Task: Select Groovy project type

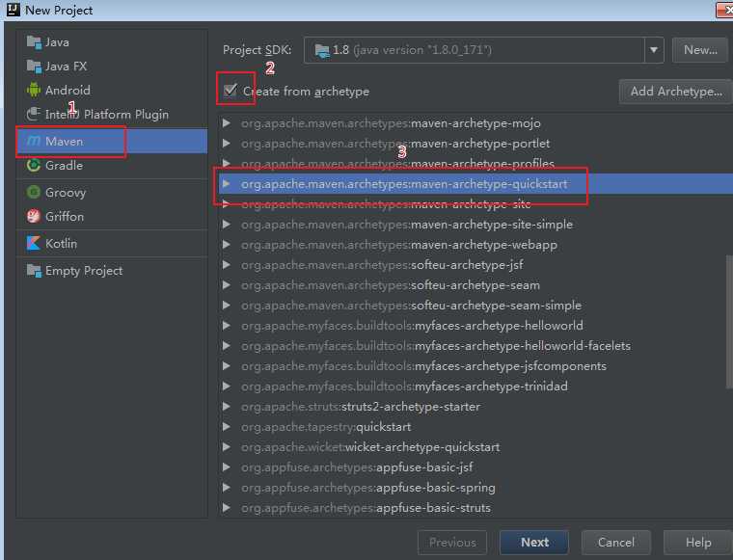Action: tap(112, 193)
